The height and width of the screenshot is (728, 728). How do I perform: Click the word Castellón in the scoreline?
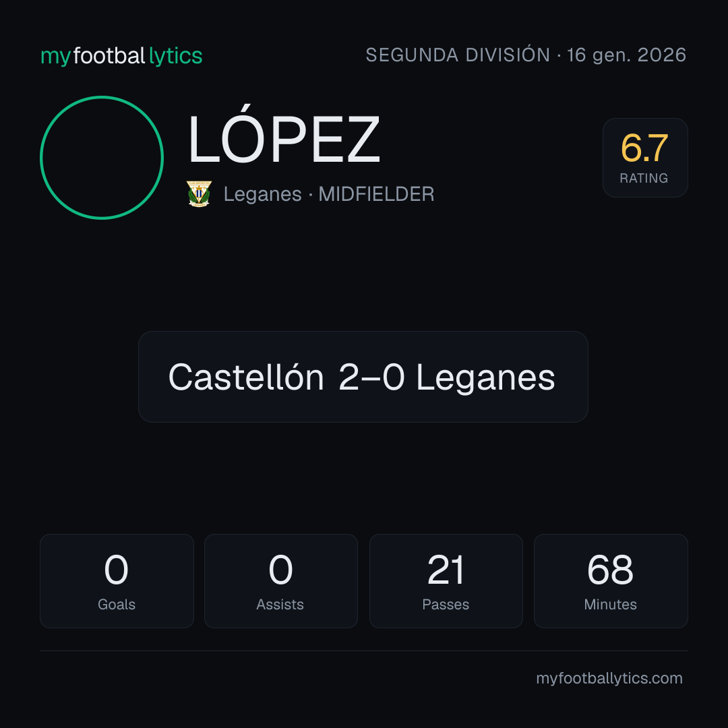[246, 377]
